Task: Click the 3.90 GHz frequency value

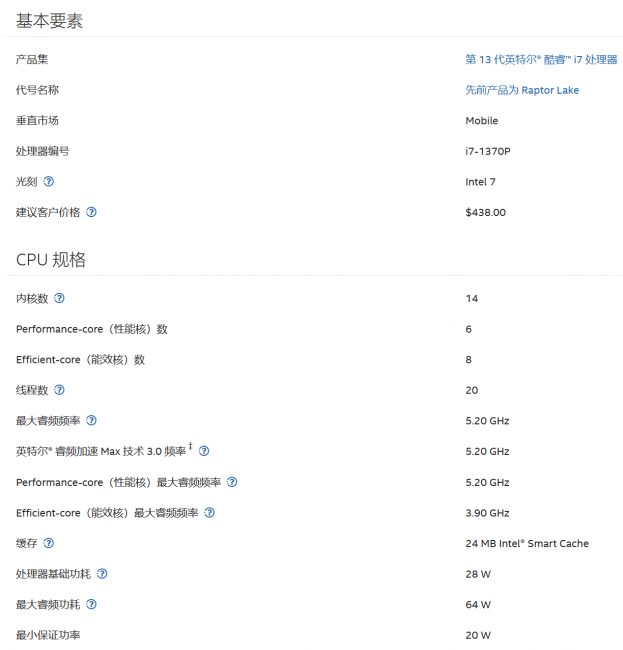Action: pos(487,513)
